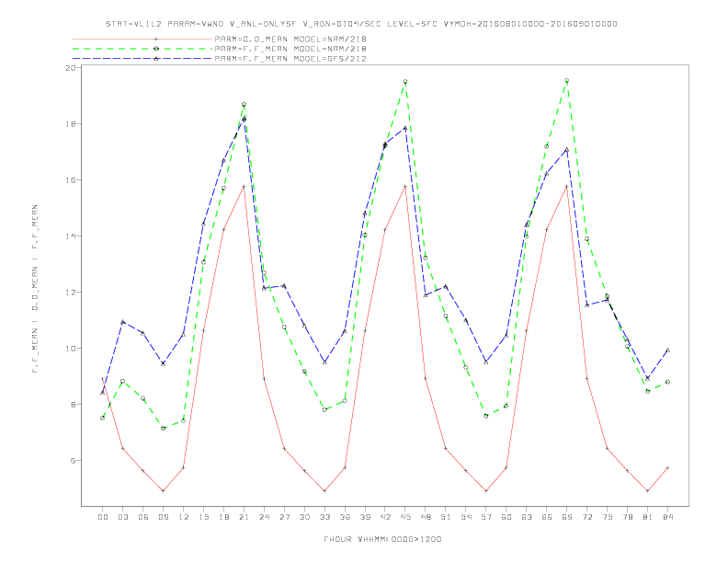The width and height of the screenshot is (728, 563).
Task: Click blue GFS triangle marker at hour 84
Action: 667,350
